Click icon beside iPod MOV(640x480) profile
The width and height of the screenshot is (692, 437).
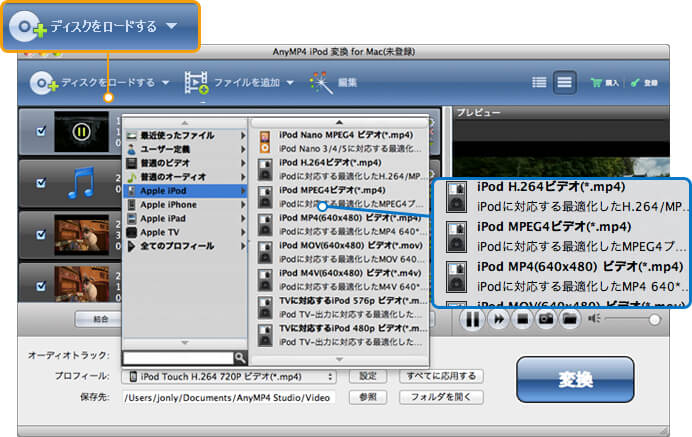(265, 252)
